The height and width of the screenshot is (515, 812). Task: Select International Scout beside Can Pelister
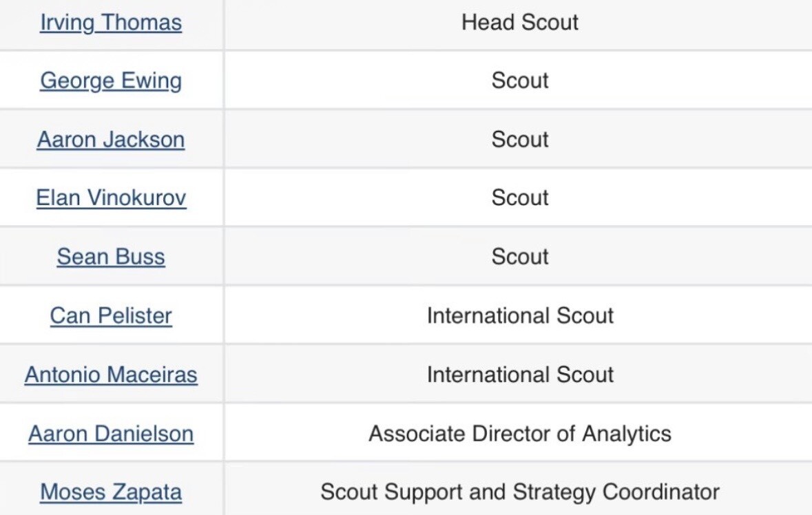tap(520, 316)
